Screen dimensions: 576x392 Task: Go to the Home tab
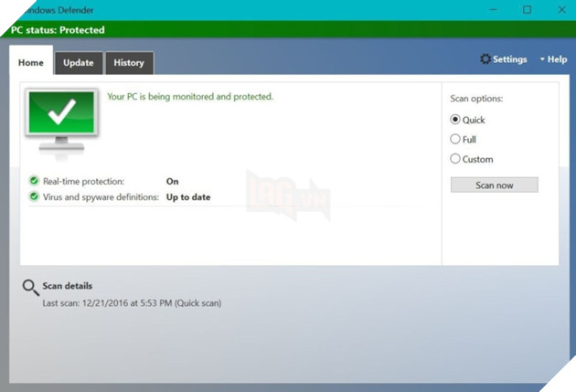31,63
